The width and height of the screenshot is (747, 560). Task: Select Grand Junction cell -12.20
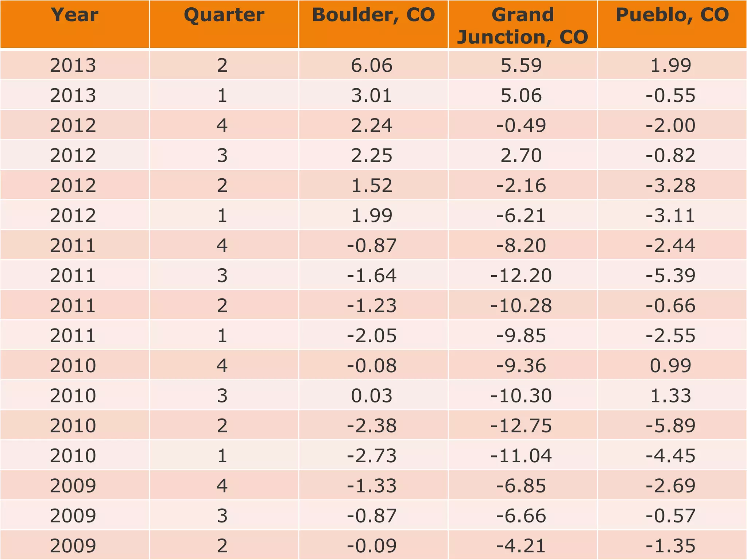521,275
